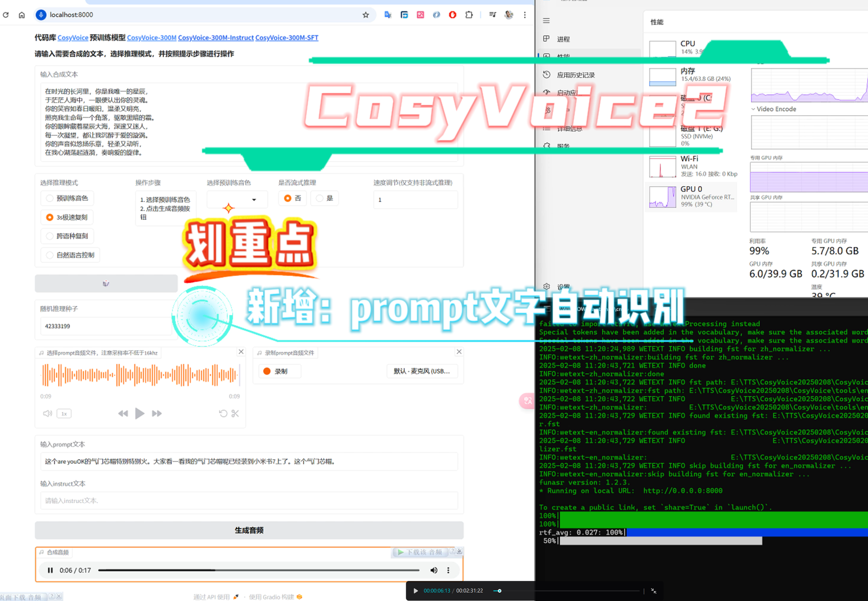Image resolution: width=868 pixels, height=601 pixels.
Task: Open the CosyVoice-300M-Instruct link
Action: [x=215, y=37]
